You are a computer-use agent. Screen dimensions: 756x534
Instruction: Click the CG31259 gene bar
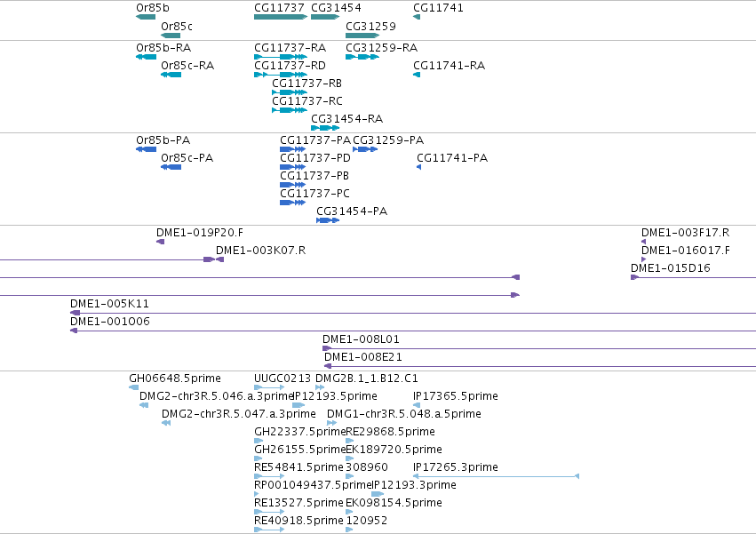point(362,36)
